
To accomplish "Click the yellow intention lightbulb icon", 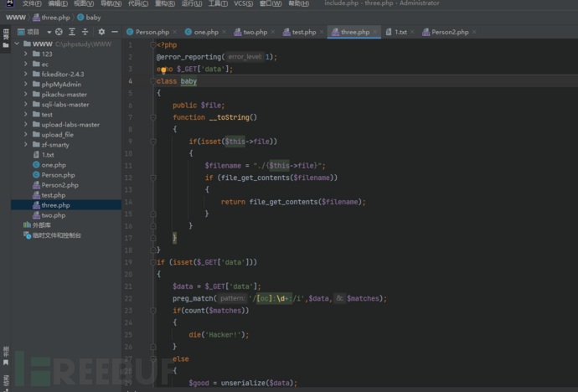I will (x=163, y=70).
